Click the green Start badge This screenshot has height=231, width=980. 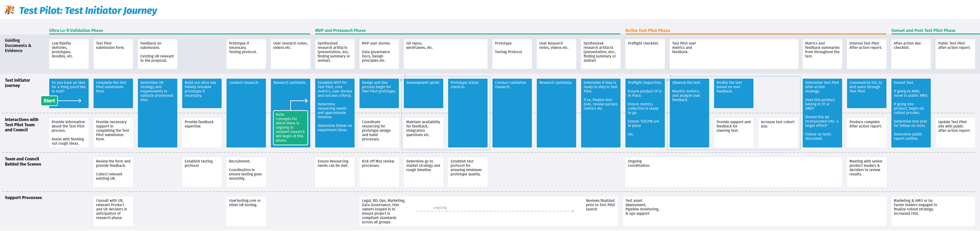pos(49,101)
